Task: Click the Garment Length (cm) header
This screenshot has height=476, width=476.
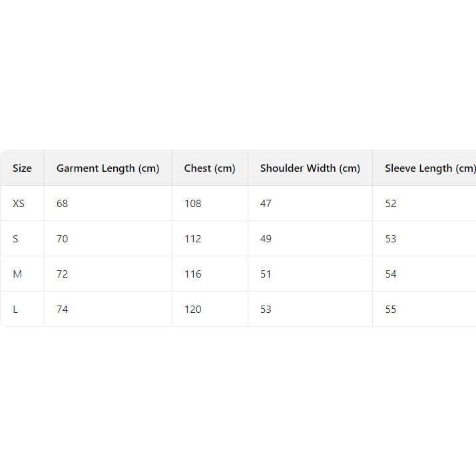Action: point(108,168)
